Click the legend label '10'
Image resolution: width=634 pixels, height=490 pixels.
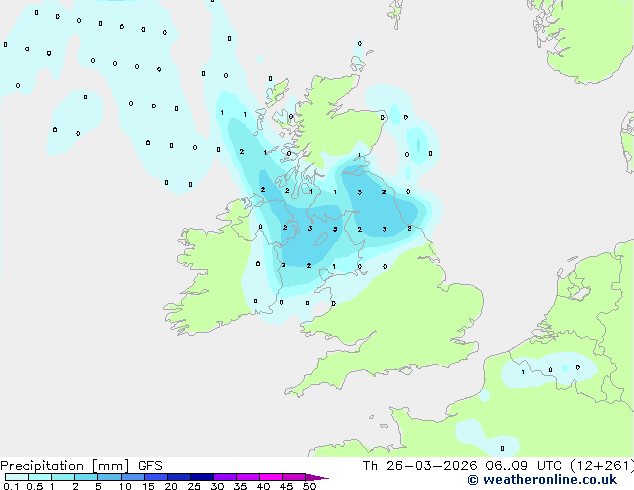(125, 486)
